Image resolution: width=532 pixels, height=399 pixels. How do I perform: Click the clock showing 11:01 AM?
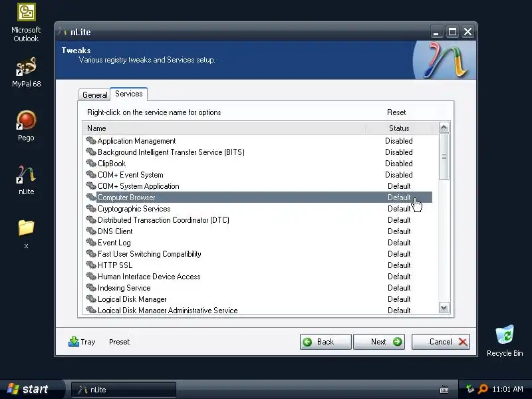point(507,389)
